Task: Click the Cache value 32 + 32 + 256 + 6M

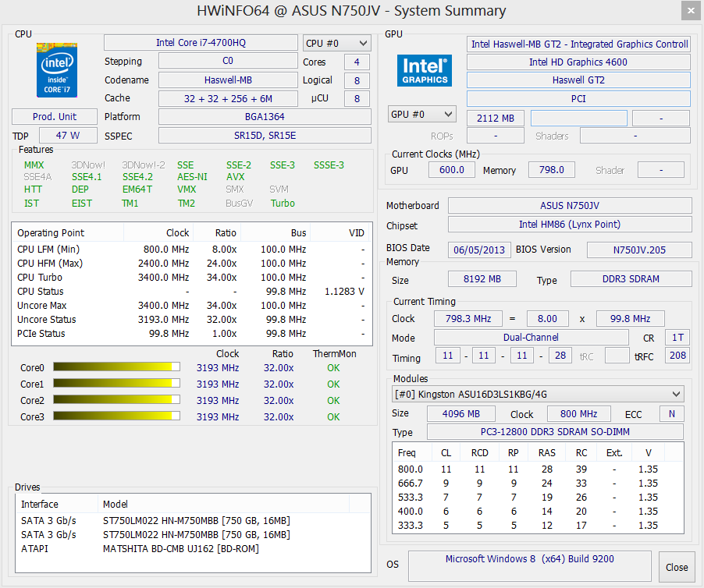Action: [x=228, y=99]
